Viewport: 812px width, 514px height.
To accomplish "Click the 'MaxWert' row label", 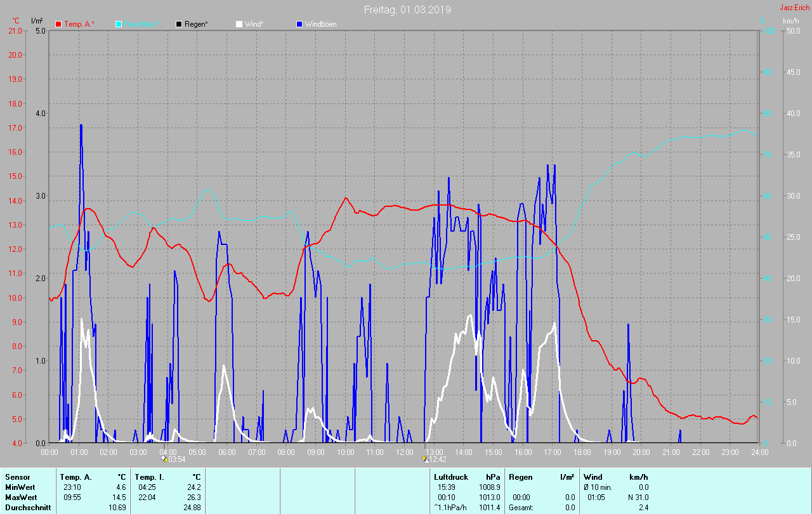I will [21, 498].
